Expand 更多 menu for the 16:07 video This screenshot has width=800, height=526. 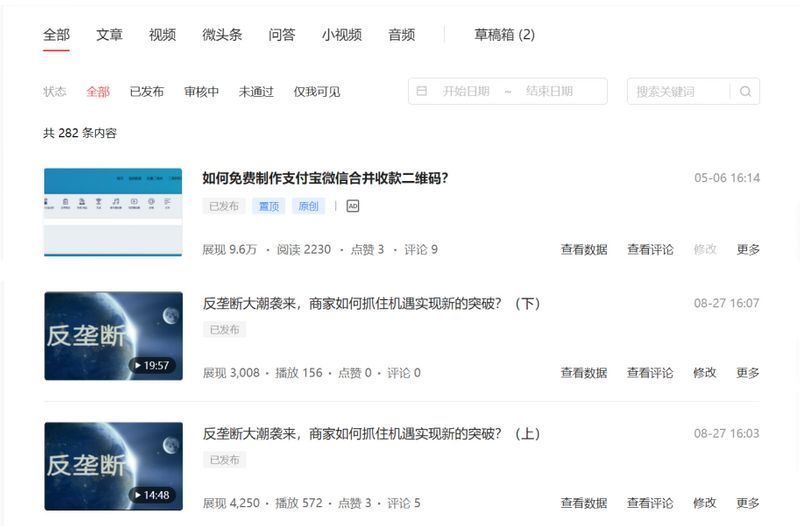coord(748,373)
